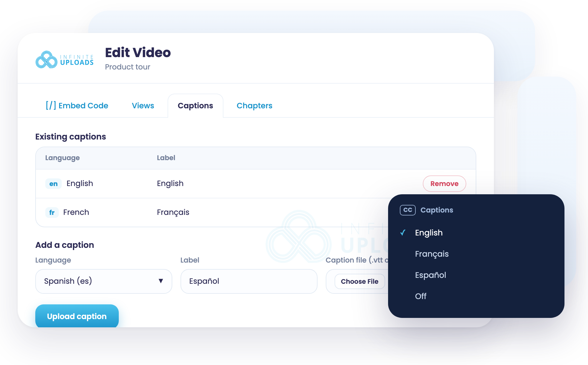The image size is (588, 365).
Task: Click the 'Label' field label above Español
Action: point(190,260)
